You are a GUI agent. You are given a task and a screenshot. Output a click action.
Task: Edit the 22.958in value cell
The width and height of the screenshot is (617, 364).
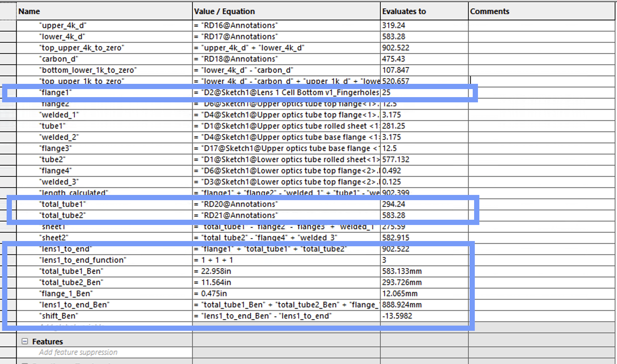click(x=286, y=271)
